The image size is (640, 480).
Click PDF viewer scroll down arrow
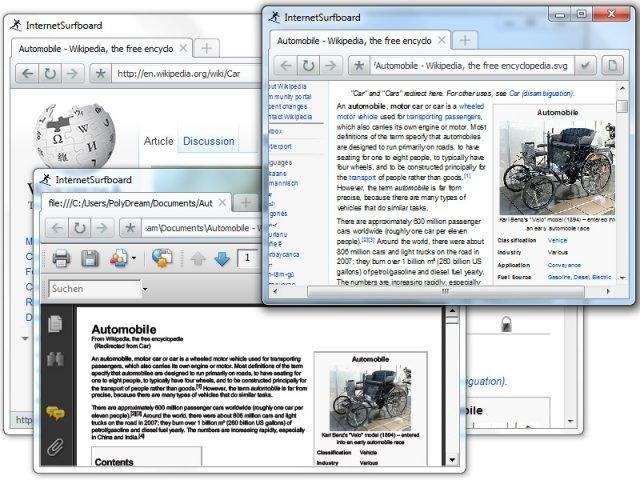[452, 460]
